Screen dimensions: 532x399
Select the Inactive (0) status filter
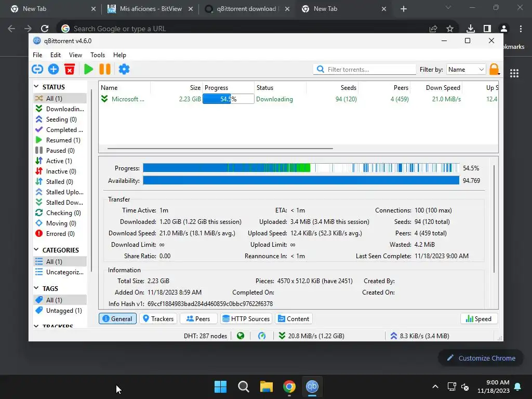[60, 171]
